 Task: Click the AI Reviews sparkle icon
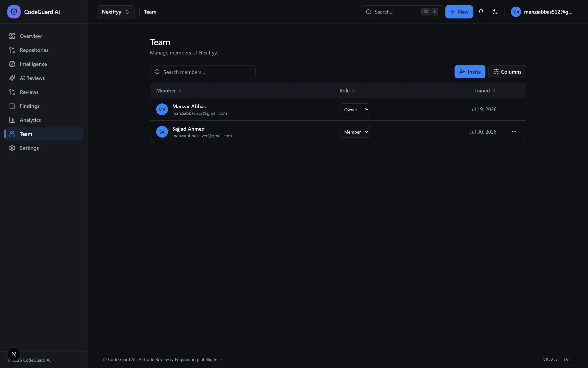coord(12,78)
